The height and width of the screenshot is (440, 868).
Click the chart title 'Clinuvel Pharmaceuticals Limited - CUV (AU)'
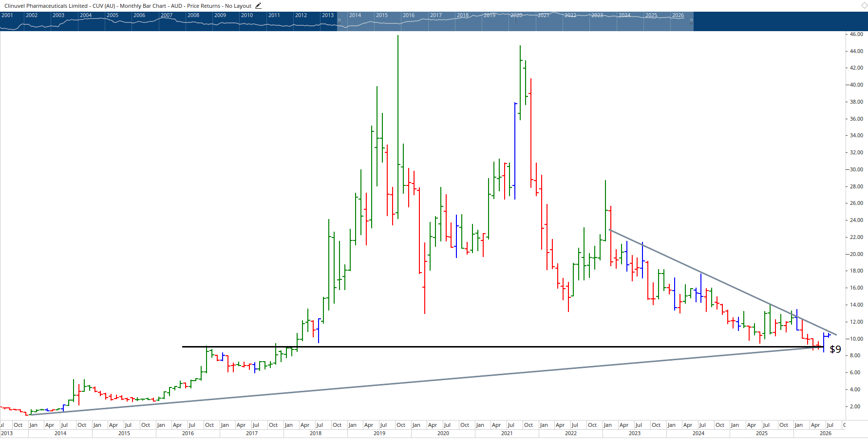[x=59, y=6]
